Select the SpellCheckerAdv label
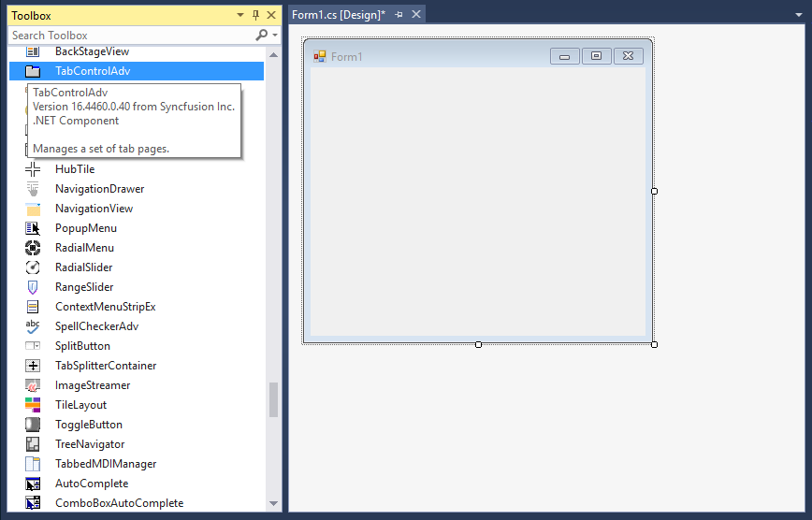Viewport: 812px width, 520px height. [x=97, y=326]
